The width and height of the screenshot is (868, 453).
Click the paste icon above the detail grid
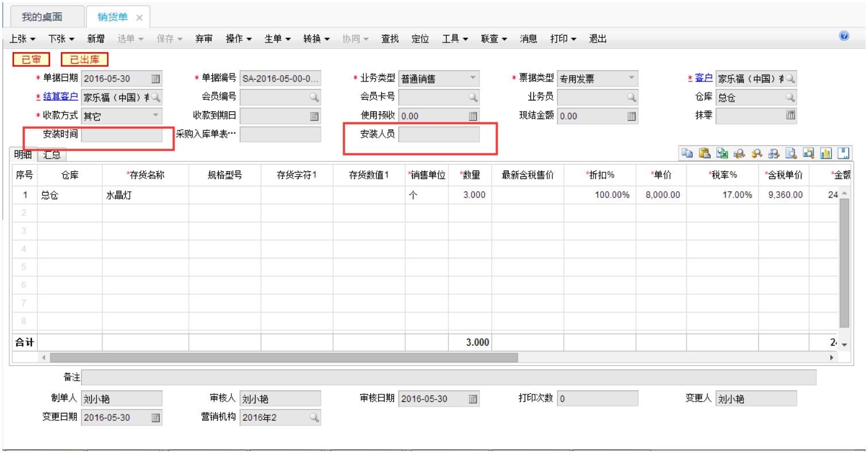point(704,153)
